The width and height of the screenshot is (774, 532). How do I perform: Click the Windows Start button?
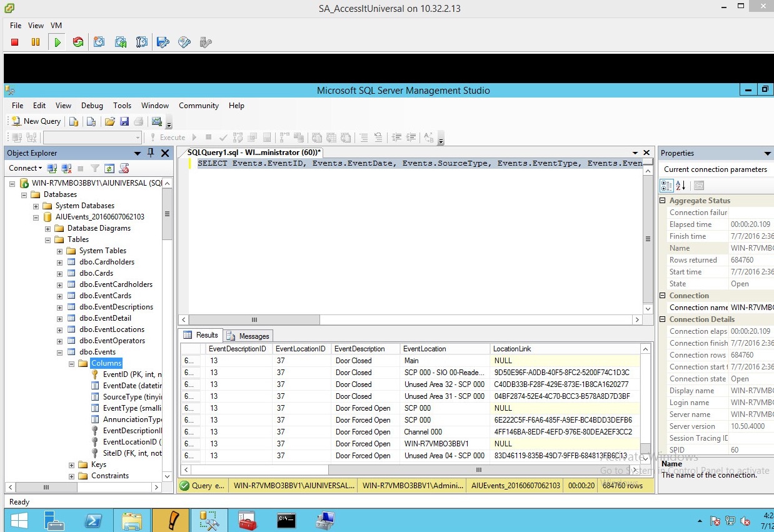(x=19, y=520)
